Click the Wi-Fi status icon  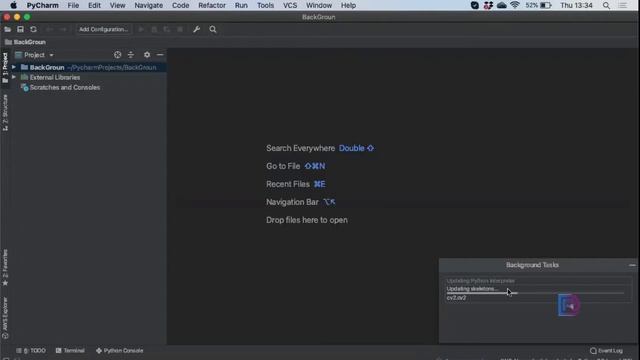(x=515, y=5)
